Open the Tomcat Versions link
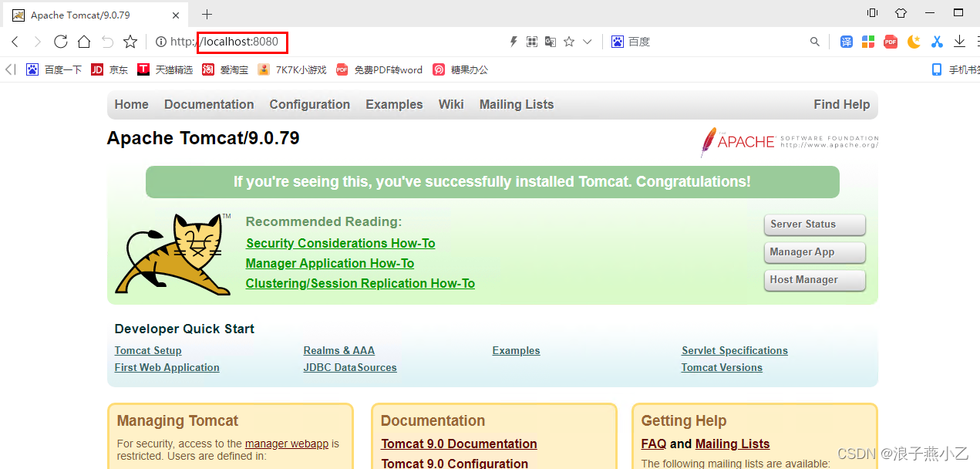This screenshot has width=980, height=469. [x=722, y=367]
